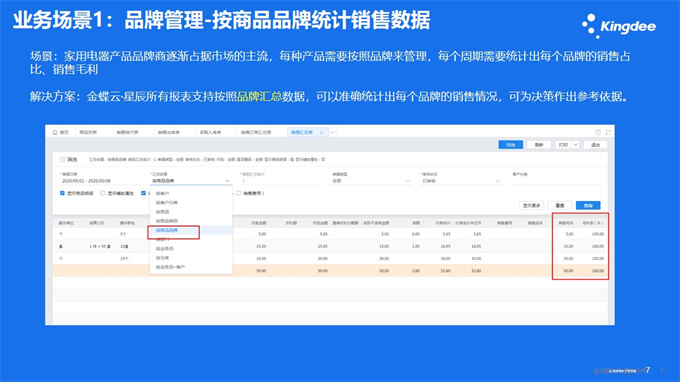Click the 价税合计本位币 column header
This screenshot has height=382, width=680.
pyautogui.click(x=468, y=223)
